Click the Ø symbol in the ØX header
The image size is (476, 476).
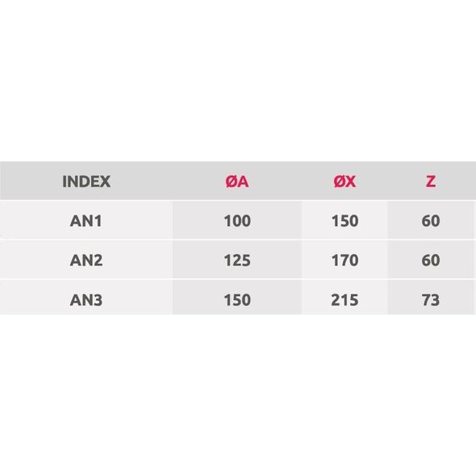[340, 182]
